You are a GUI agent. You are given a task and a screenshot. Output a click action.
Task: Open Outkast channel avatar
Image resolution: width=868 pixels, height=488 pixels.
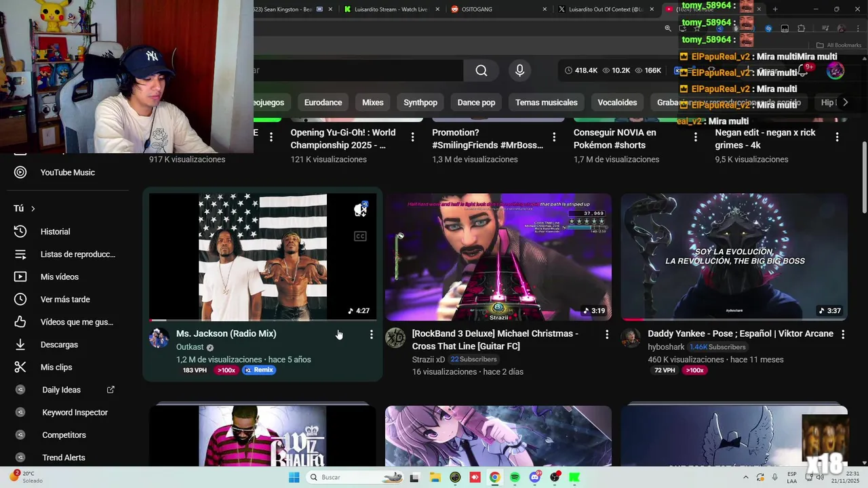(159, 338)
